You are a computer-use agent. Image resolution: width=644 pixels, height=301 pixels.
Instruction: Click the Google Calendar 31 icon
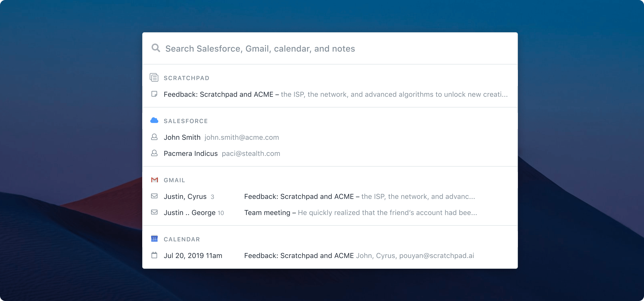(154, 239)
